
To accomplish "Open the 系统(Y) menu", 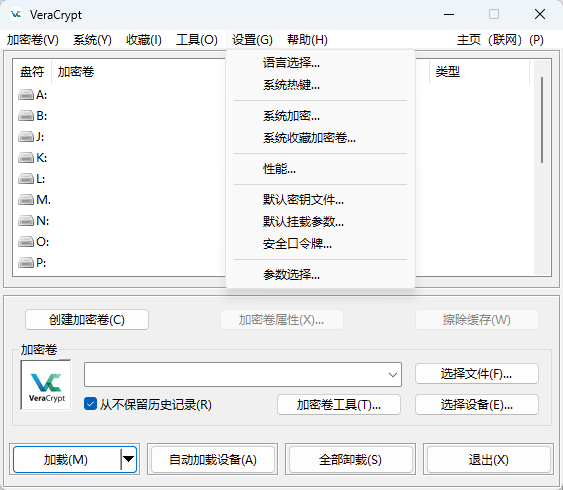I will [92, 40].
